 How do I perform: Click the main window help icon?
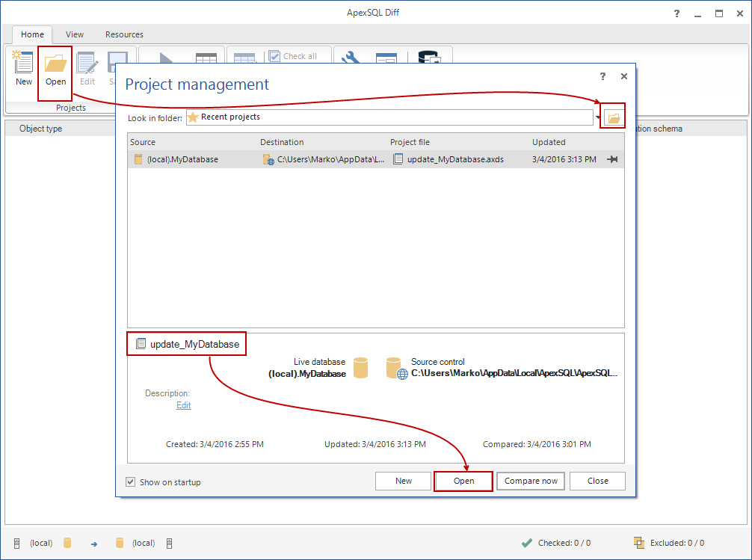(x=677, y=13)
